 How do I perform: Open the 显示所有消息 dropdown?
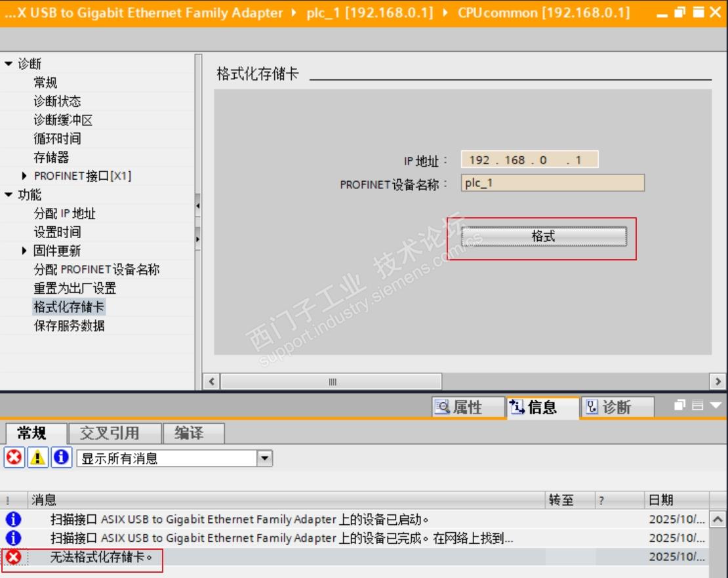265,458
